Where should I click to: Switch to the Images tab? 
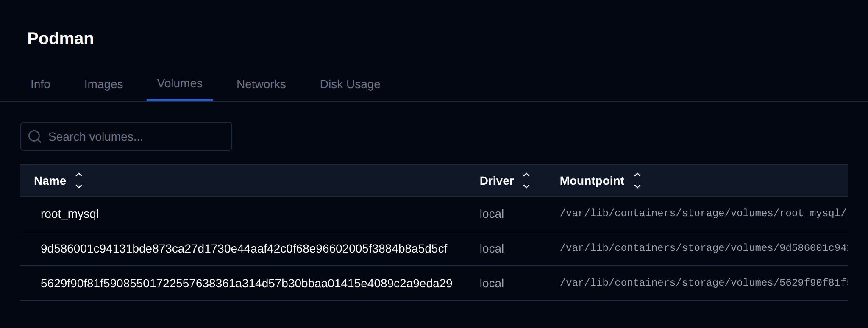pyautogui.click(x=103, y=84)
